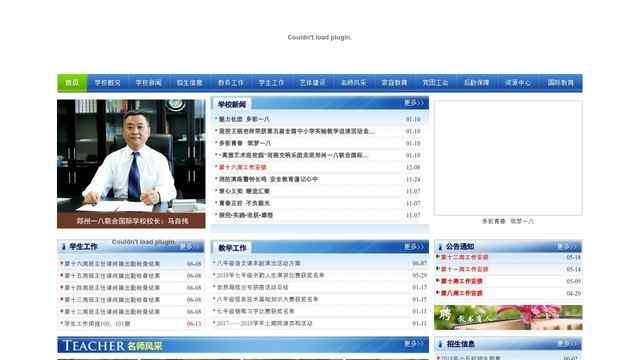Open the 学校新闻 navigation item
Image resolution: width=640 pixels, height=360 pixels.
[x=149, y=83]
